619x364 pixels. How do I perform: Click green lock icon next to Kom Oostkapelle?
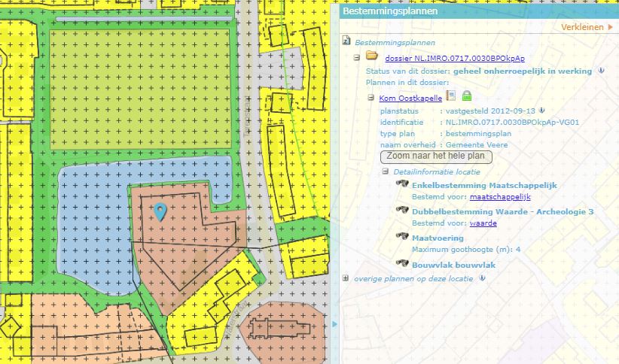[467, 96]
